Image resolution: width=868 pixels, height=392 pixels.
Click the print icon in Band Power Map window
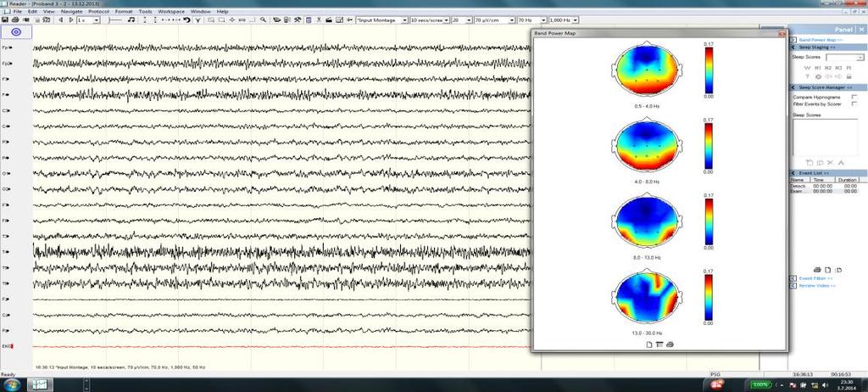tap(670, 344)
